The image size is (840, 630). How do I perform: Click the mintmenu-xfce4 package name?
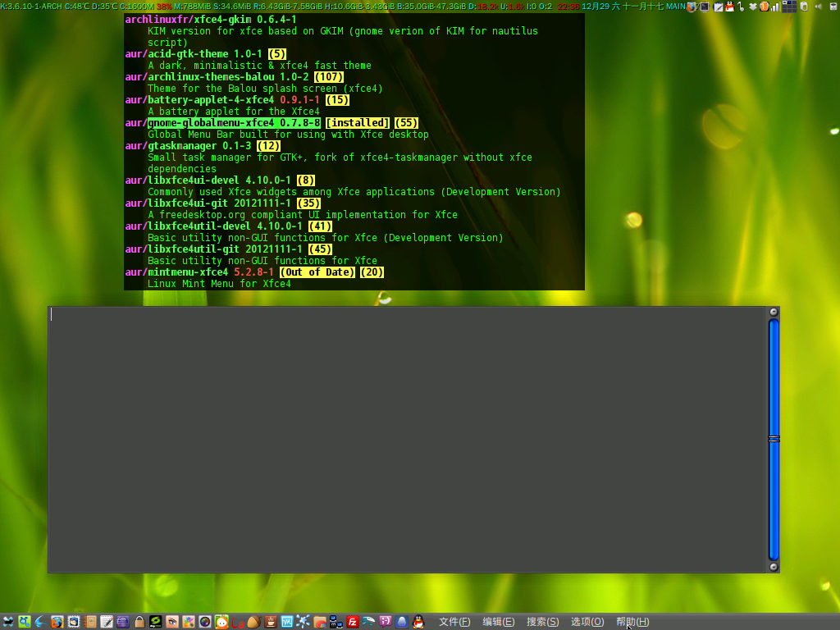pyautogui.click(x=188, y=272)
